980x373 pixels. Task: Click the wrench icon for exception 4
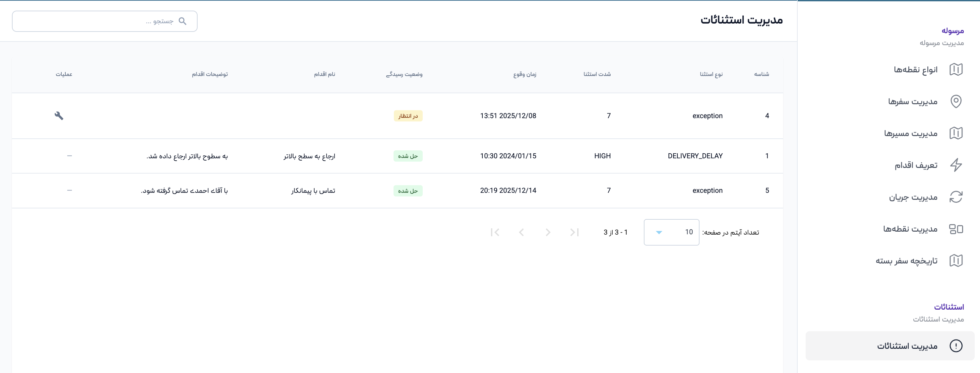pyautogui.click(x=59, y=116)
